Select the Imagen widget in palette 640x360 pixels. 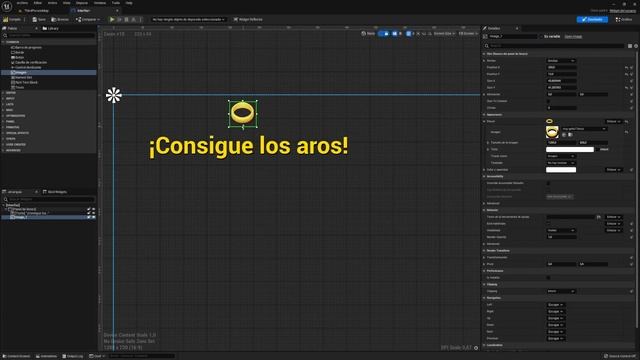pyautogui.click(x=49, y=72)
